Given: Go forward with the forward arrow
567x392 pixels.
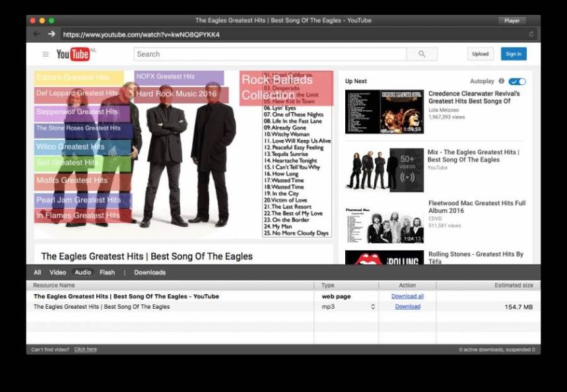Looking at the screenshot, I should 51,34.
